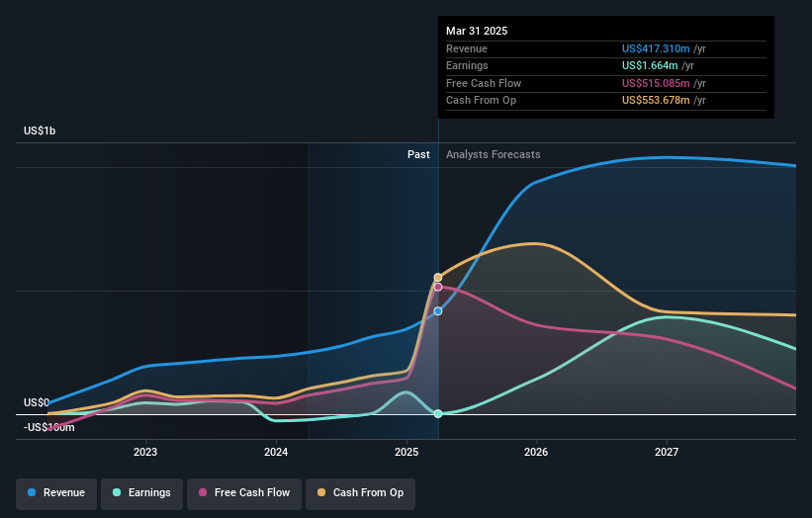This screenshot has width=812, height=518.
Task: Click the US$515.085m free cash flow value
Action: [x=656, y=83]
